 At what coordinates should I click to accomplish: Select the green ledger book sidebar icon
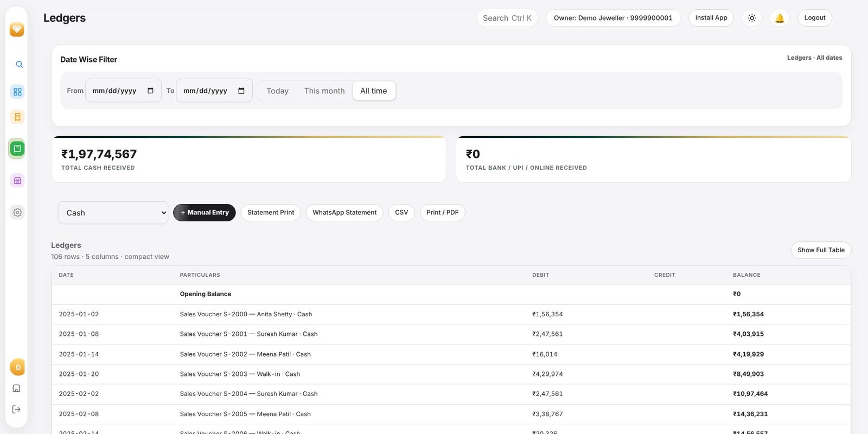17,148
